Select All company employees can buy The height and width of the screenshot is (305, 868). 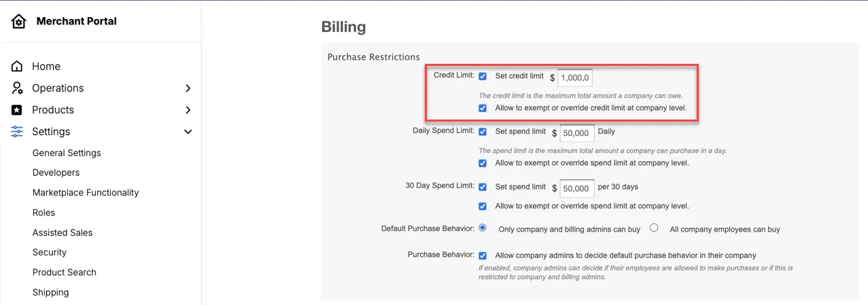pos(654,228)
